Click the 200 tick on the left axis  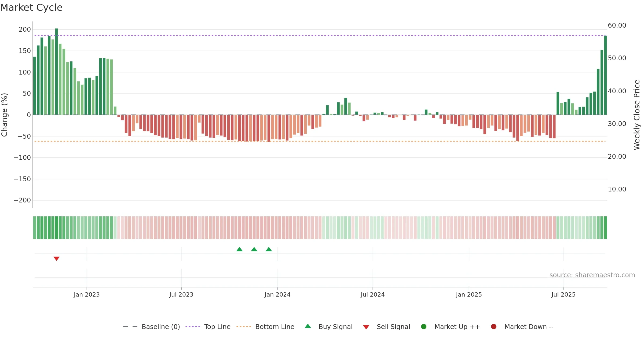tap(25, 29)
